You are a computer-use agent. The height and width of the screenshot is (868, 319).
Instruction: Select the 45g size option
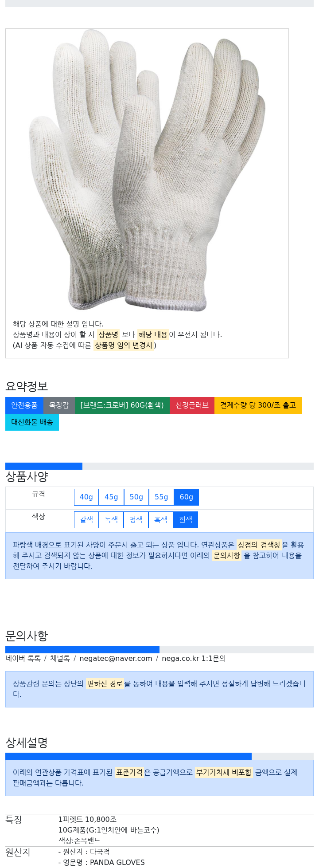click(111, 497)
